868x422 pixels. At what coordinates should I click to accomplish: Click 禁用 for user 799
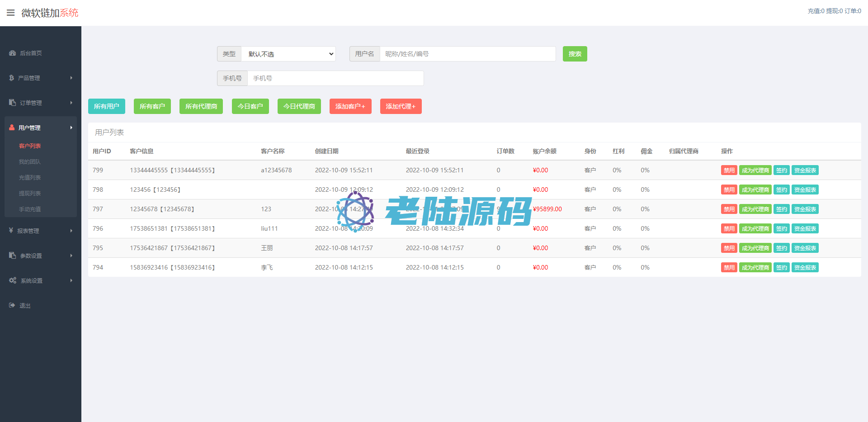729,171
